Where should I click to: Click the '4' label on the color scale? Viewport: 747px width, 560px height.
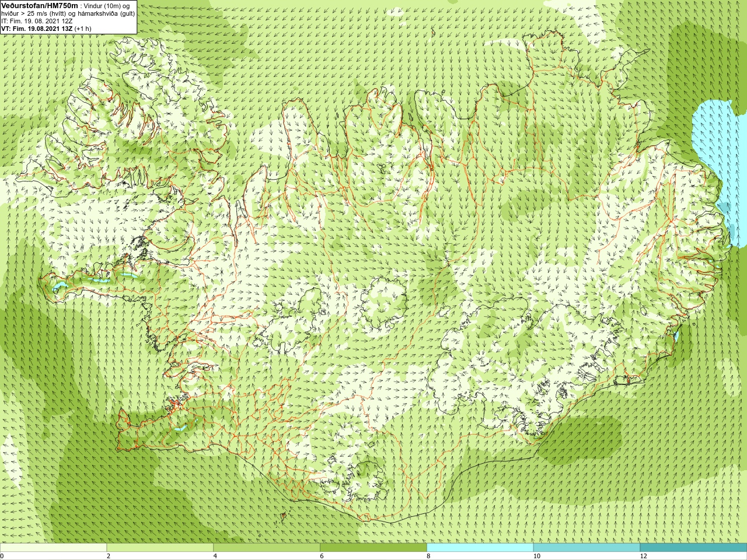click(215, 556)
